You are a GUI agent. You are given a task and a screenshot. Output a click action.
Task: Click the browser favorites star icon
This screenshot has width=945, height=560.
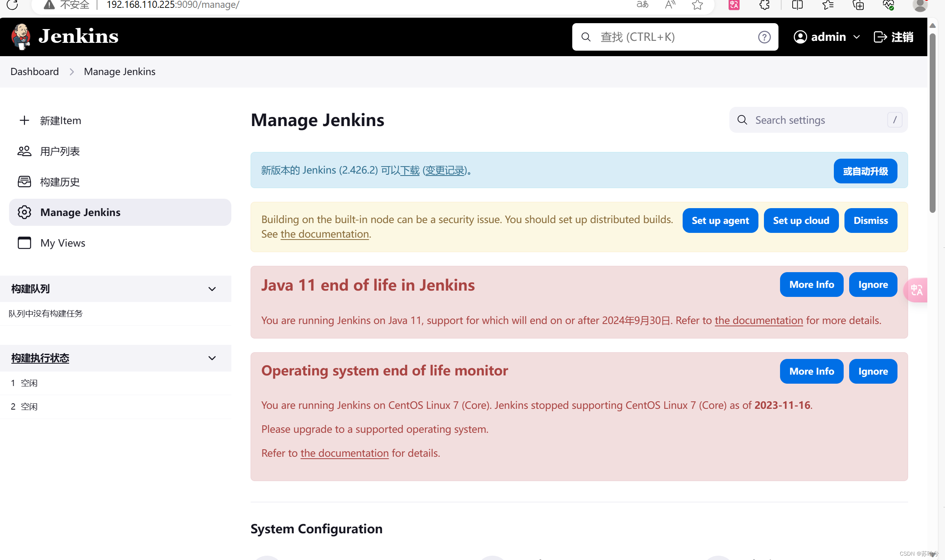click(x=697, y=5)
